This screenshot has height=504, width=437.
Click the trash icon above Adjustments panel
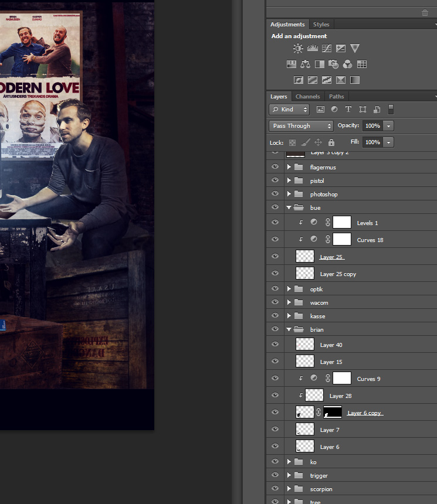click(425, 12)
